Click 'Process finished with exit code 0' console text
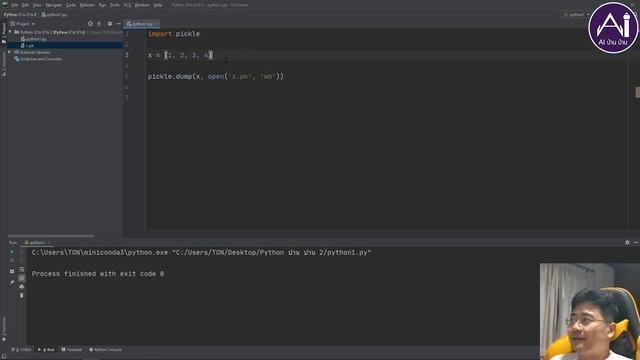Viewport: 640px width, 360px height. point(98,274)
